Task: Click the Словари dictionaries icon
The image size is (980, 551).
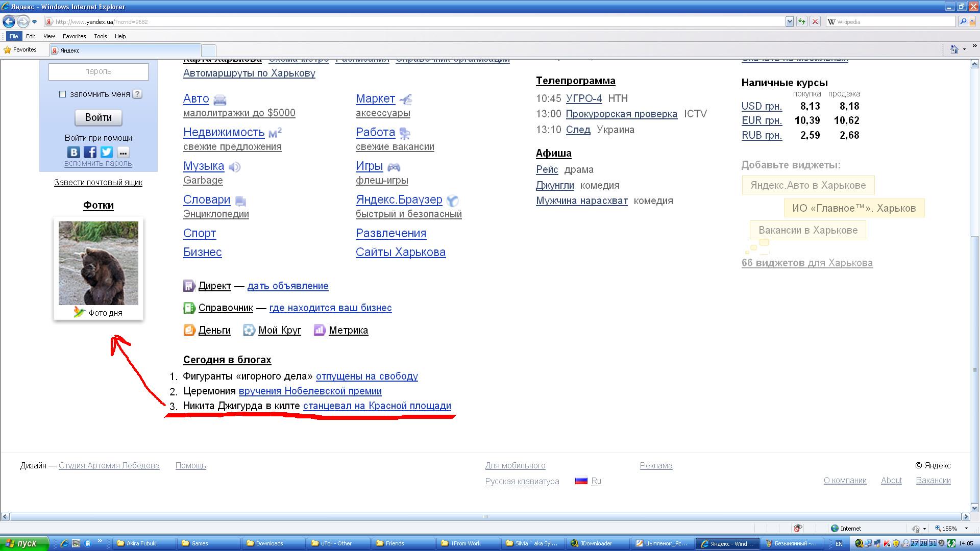Action: (x=240, y=201)
